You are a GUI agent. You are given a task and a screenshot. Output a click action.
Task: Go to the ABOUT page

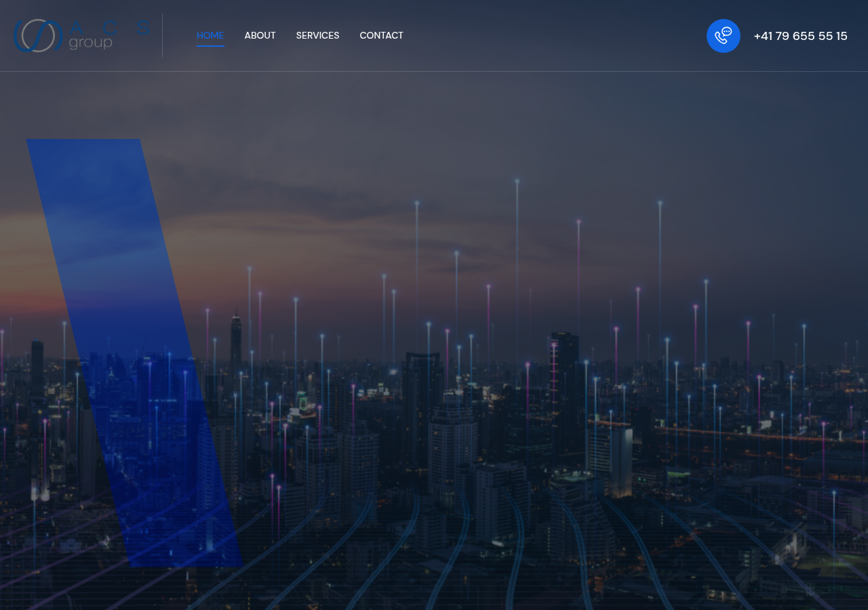260,35
